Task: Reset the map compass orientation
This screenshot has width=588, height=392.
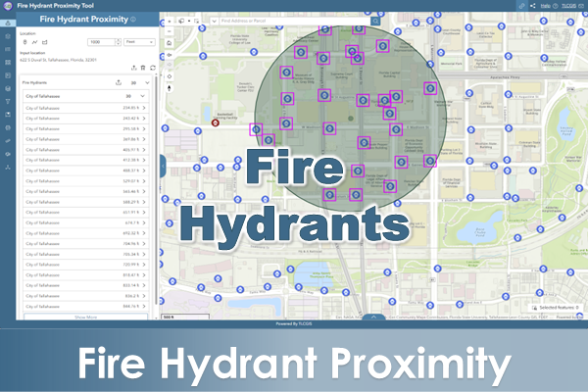Action: pyautogui.click(x=170, y=88)
